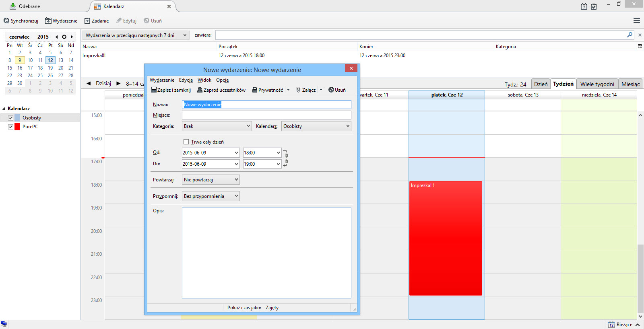Click the red PurePC color swatch
This screenshot has width=644, height=329.
pyautogui.click(x=17, y=127)
